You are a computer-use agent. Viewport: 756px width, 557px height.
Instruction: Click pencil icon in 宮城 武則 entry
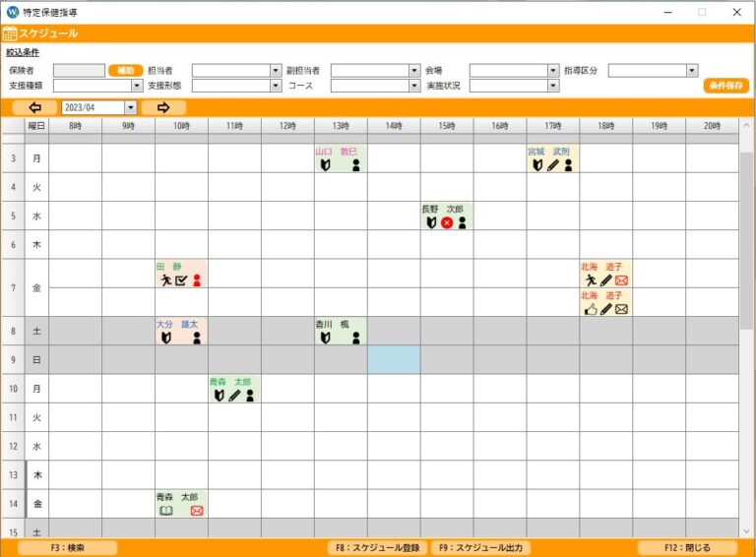[553, 165]
